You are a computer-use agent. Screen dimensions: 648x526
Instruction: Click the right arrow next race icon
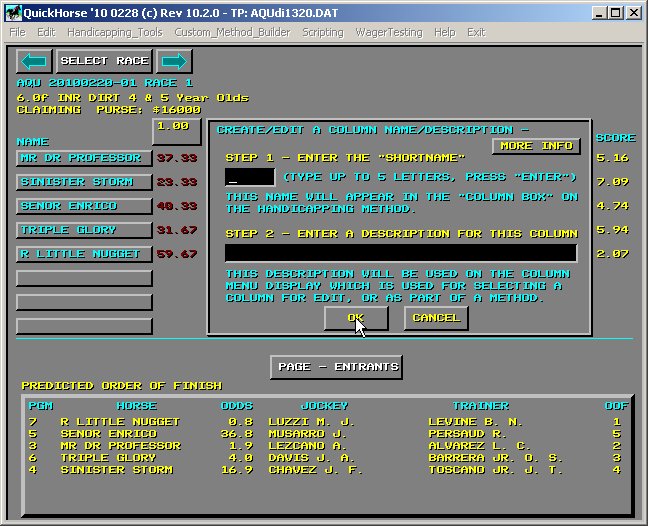click(x=174, y=61)
